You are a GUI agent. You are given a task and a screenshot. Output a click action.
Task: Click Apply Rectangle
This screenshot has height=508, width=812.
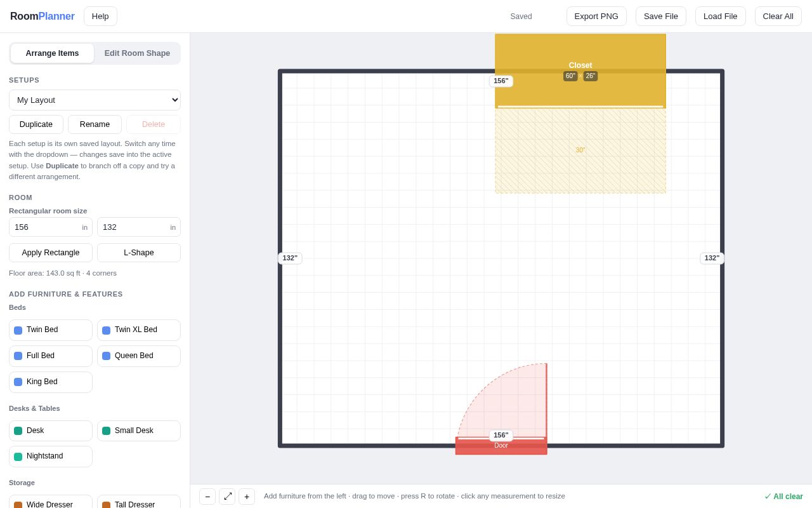coord(51,253)
